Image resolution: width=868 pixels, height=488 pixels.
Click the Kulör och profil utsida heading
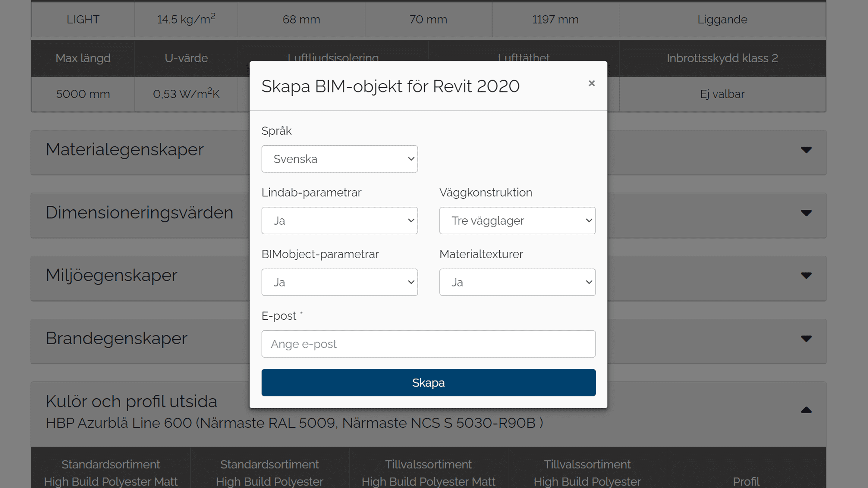coord(131,401)
